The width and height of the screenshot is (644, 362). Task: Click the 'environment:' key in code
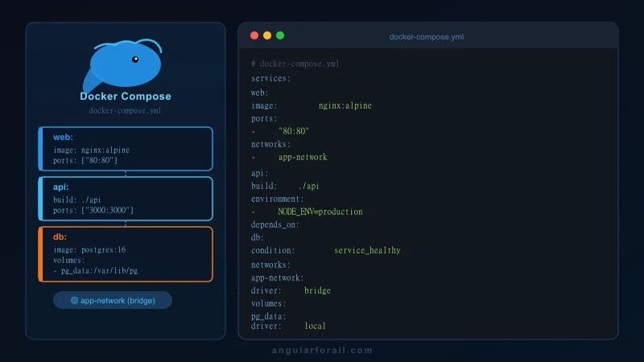[277, 199]
